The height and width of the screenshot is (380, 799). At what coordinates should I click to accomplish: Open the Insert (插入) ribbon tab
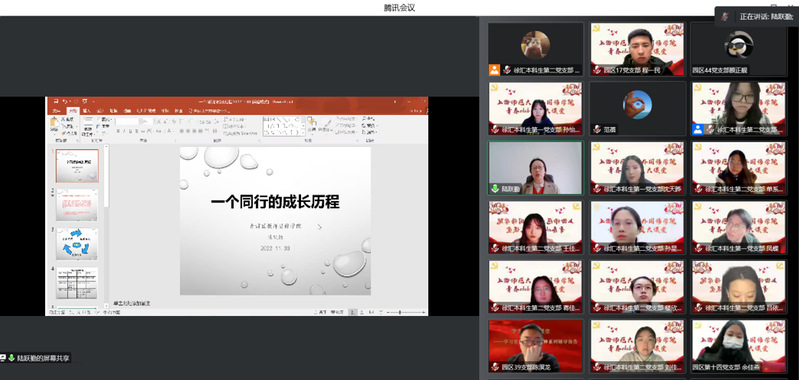[x=87, y=111]
